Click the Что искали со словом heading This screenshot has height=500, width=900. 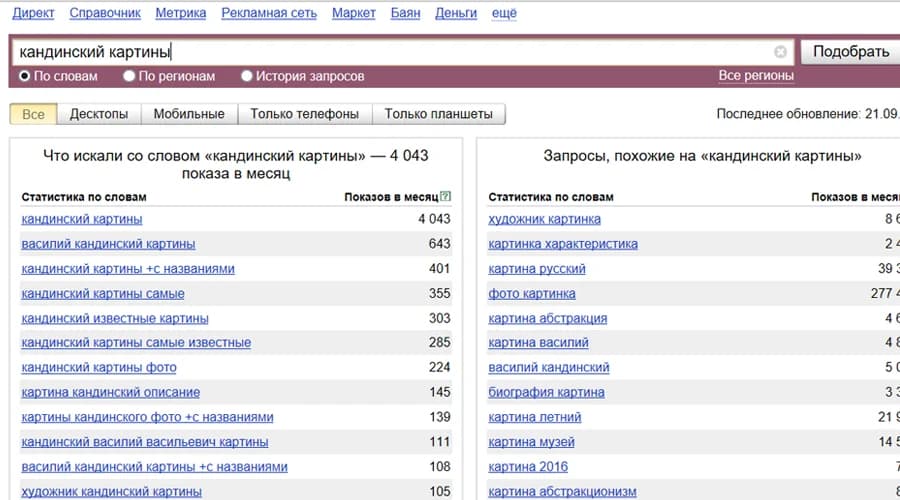236,164
